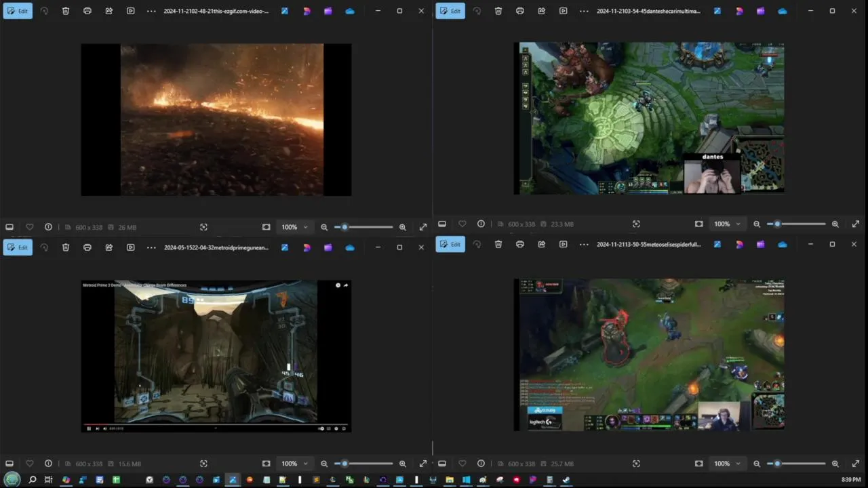The image size is (868, 488).
Task: Delete the file in the ezgif fire window
Action: (x=66, y=11)
